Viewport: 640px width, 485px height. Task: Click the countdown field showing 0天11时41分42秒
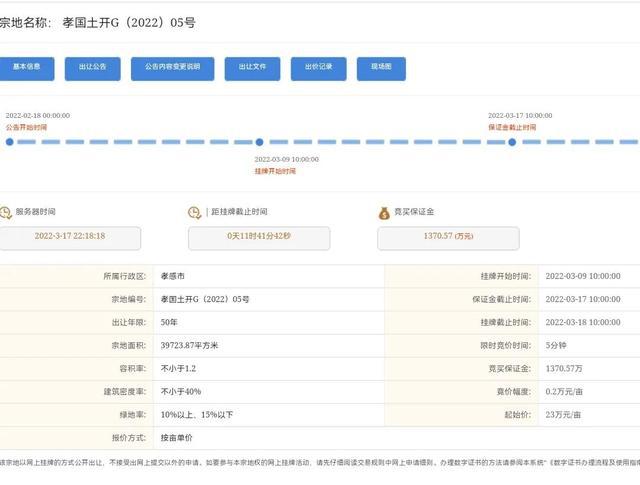259,237
